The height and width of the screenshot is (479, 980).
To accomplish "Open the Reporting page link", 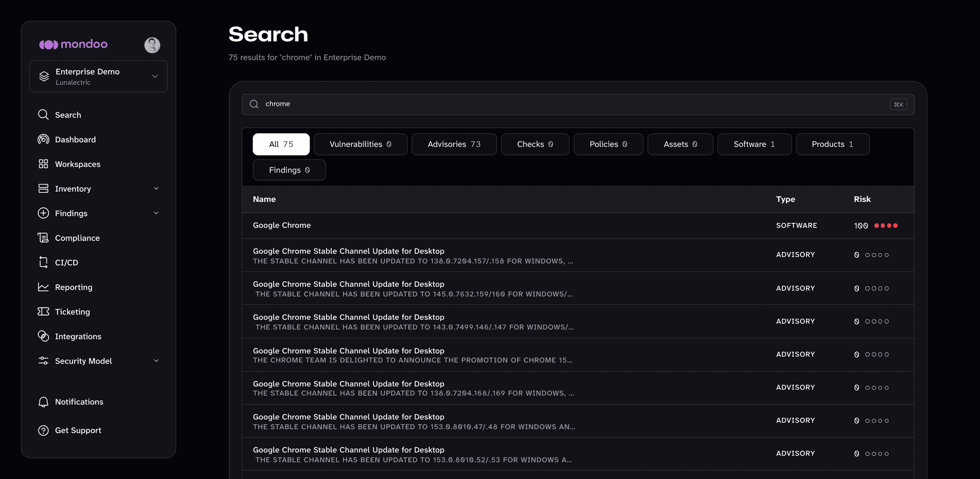I will tap(74, 287).
